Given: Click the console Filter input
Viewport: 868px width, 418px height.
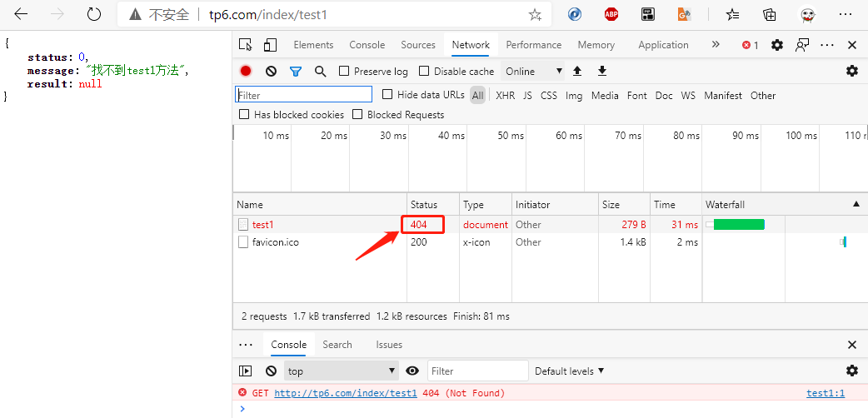Looking at the screenshot, I should 478,371.
